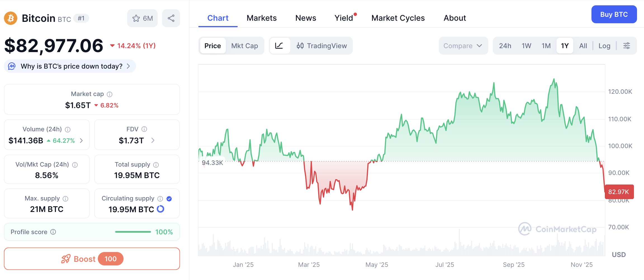Viewport: 644px width, 280px height.
Task: Click the orange Bitcoin logo icon
Action: click(x=11, y=18)
